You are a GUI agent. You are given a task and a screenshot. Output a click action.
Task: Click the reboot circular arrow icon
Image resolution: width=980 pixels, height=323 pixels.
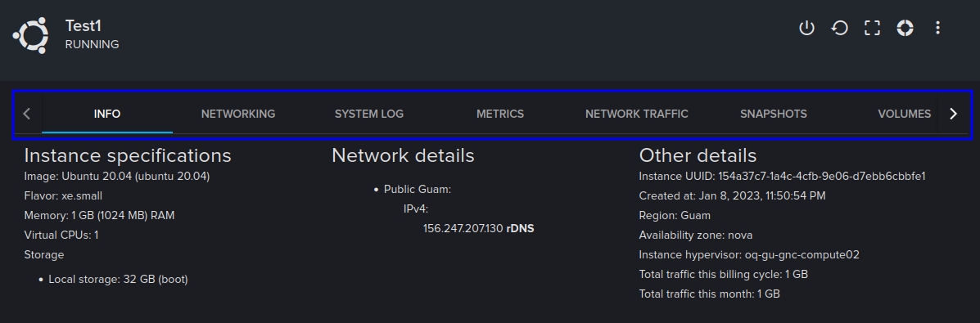coord(839,28)
